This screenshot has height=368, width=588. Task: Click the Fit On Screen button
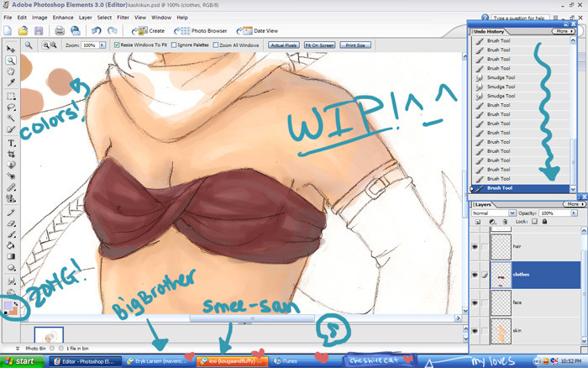click(321, 45)
